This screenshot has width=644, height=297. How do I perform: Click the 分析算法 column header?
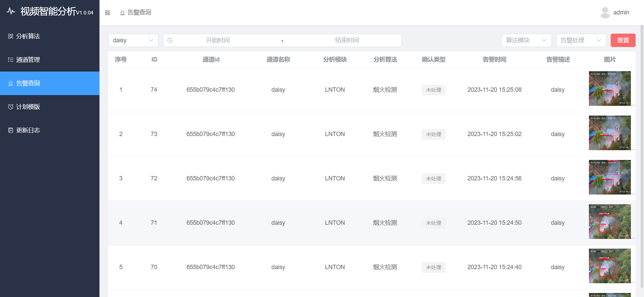[385, 59]
